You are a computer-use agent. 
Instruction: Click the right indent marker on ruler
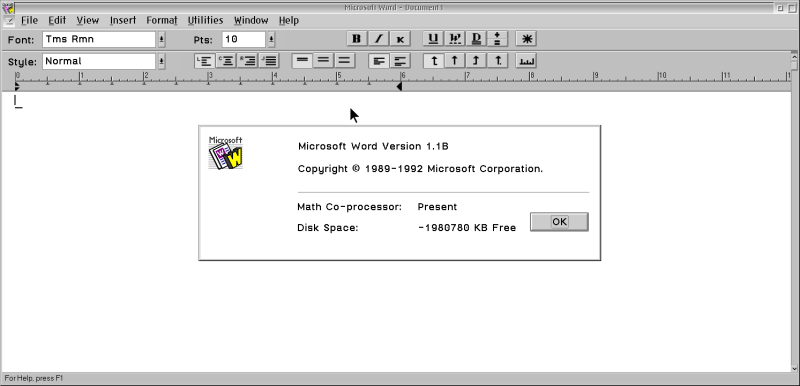399,87
